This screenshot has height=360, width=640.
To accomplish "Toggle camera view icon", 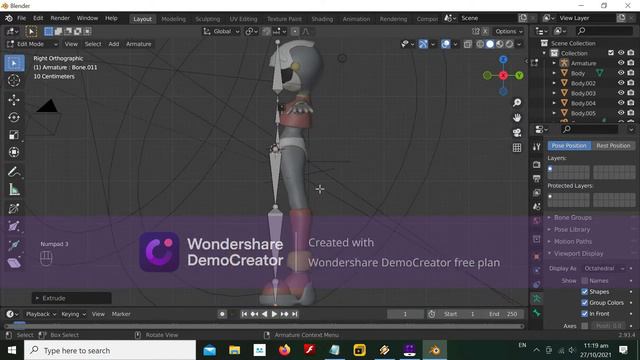I will [517, 133].
